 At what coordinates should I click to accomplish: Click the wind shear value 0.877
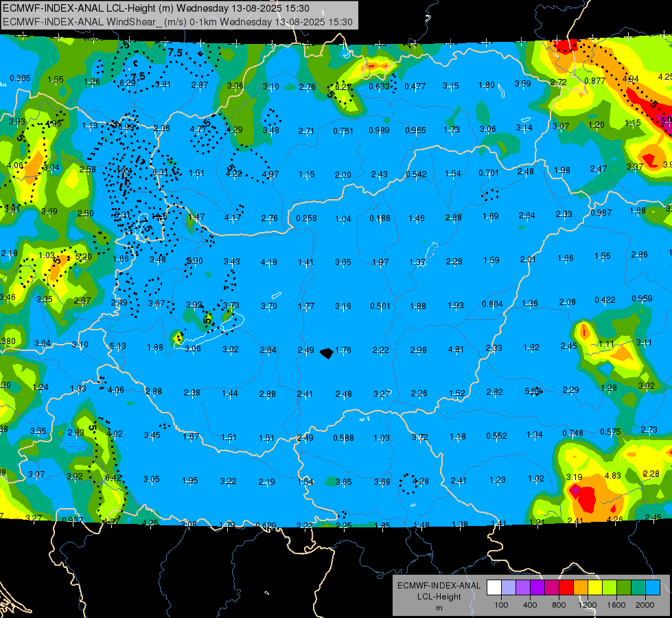[x=595, y=80]
